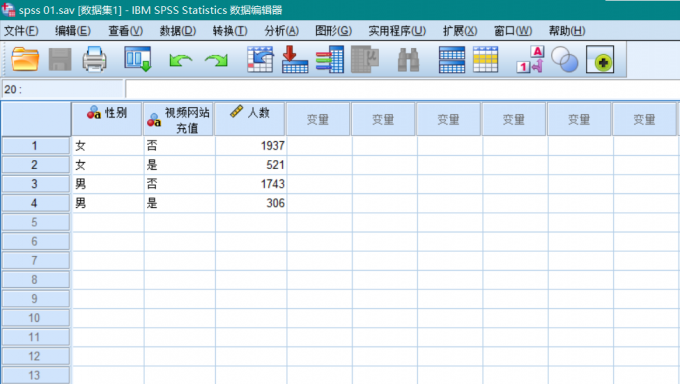
Task: Open the Recall recent dialogs icon
Action: coord(137,59)
